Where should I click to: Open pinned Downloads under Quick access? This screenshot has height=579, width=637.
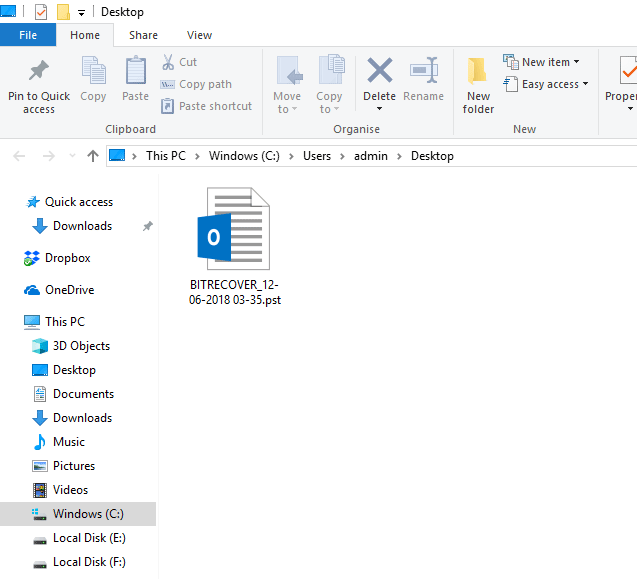click(72, 226)
